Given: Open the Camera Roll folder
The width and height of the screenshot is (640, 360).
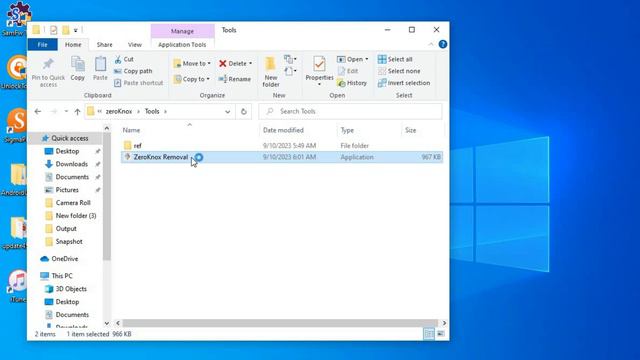Looking at the screenshot, I should pos(73,203).
